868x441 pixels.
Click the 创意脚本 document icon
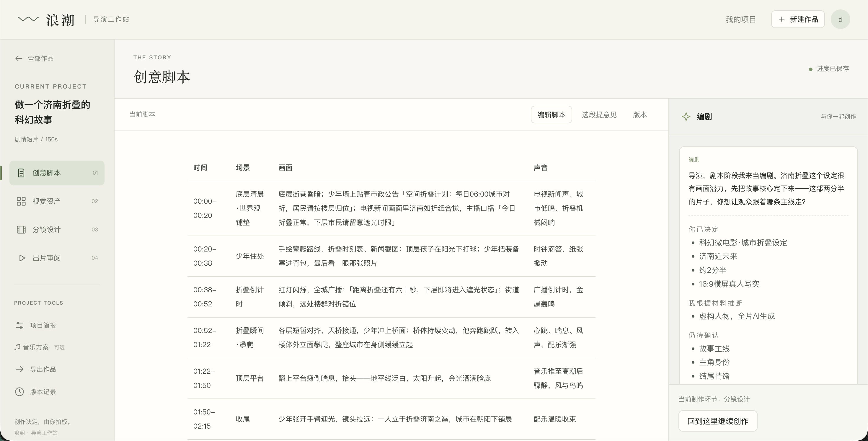[x=21, y=173]
